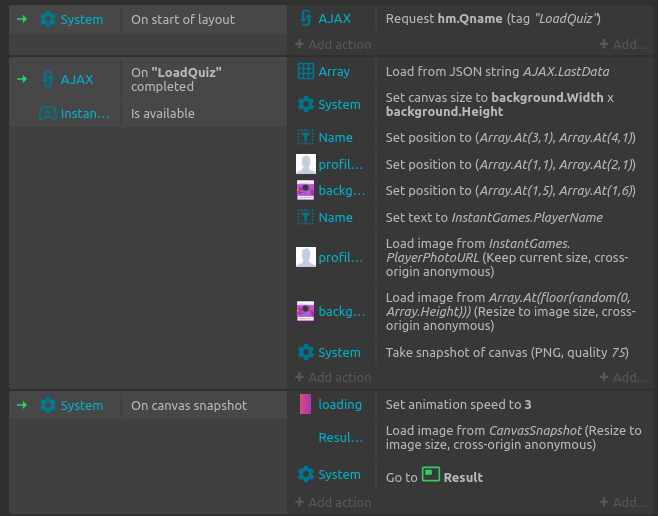Click the green Result layout icon
658x516 pixels.
pyautogui.click(x=431, y=475)
